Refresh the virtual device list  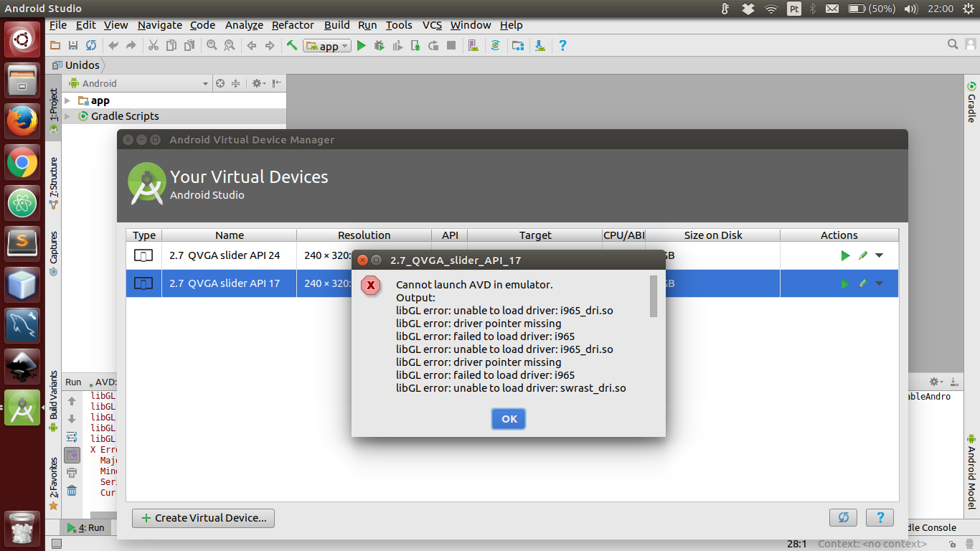[843, 517]
